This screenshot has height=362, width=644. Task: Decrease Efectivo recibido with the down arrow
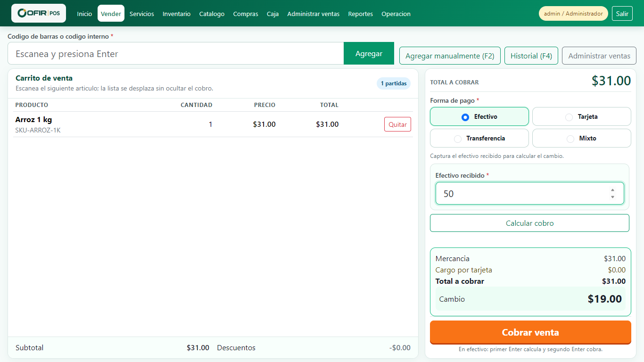[x=612, y=197]
